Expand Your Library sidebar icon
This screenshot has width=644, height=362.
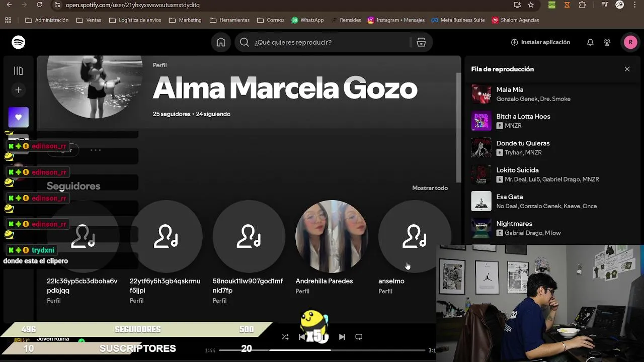point(19,71)
